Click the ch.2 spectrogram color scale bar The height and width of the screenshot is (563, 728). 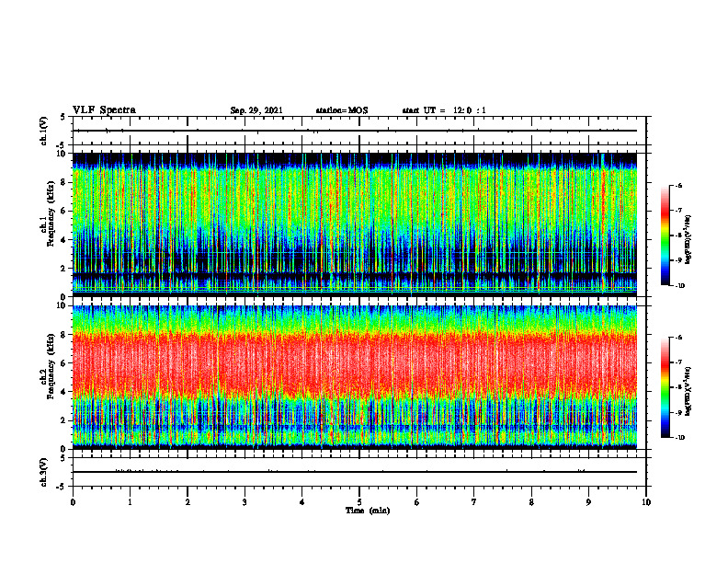[x=665, y=387]
